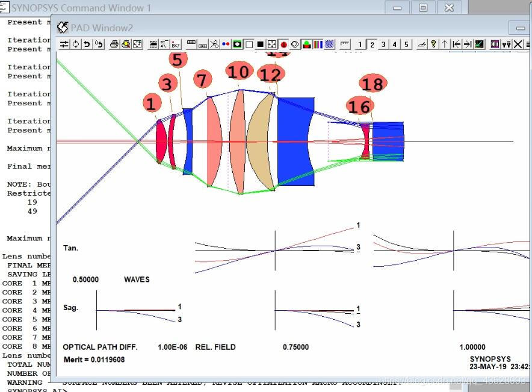This screenshot has height=392, width=532.
Task: Click the circular refresh arrows toolbar icon
Action: coord(76,44)
